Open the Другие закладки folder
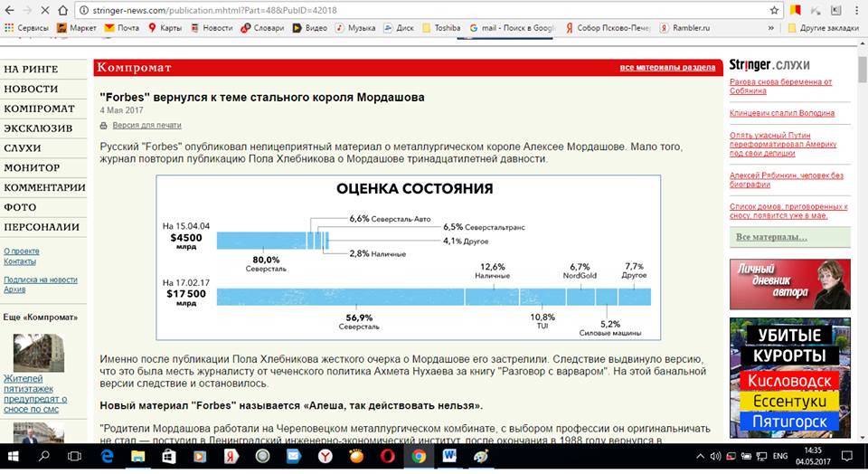 [823, 28]
